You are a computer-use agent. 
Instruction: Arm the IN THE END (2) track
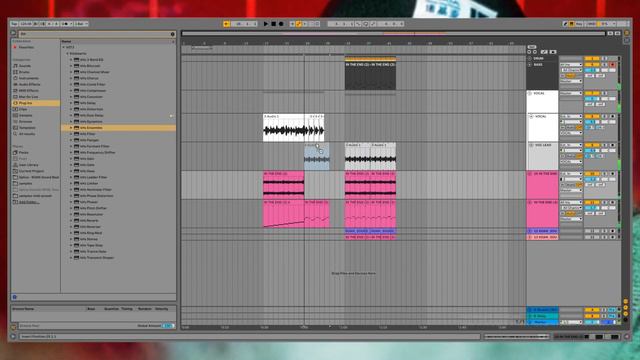[612, 202]
